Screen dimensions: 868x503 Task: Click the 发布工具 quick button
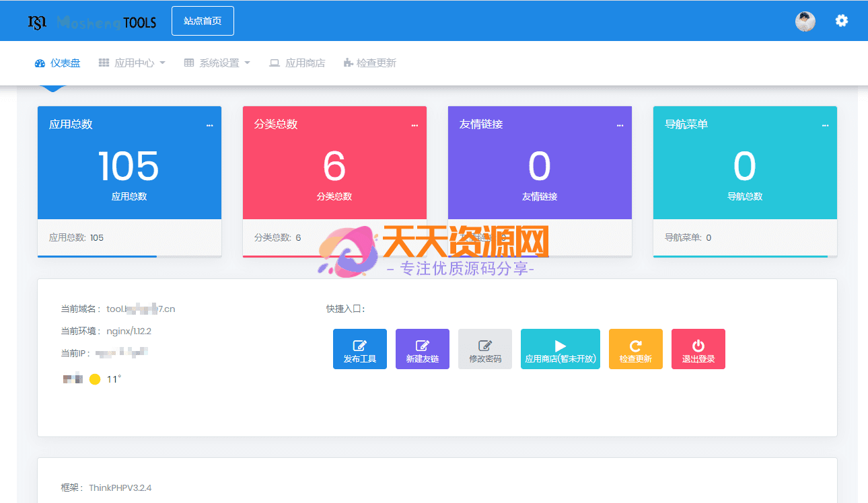click(x=360, y=349)
